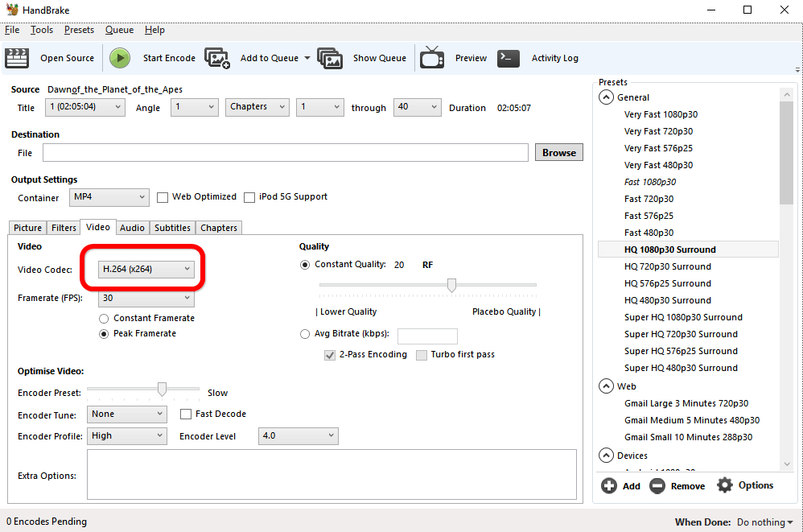Switch to the Subtitles tab
Screen dimensions: 803x532
[x=172, y=228]
